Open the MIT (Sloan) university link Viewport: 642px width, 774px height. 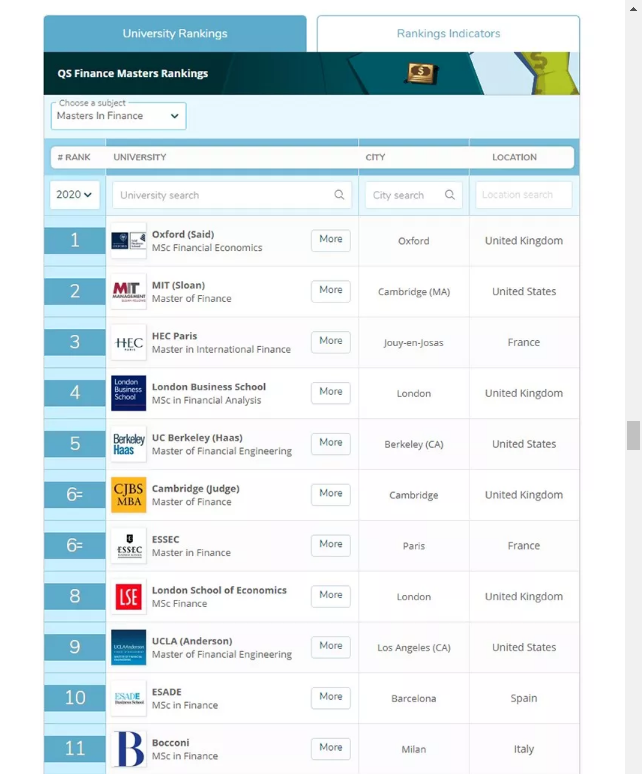point(178,285)
